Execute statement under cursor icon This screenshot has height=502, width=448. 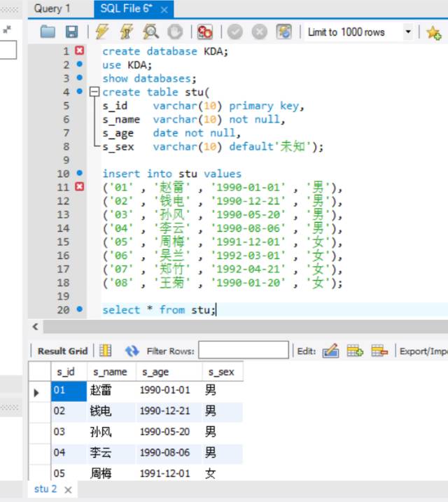pos(127,32)
